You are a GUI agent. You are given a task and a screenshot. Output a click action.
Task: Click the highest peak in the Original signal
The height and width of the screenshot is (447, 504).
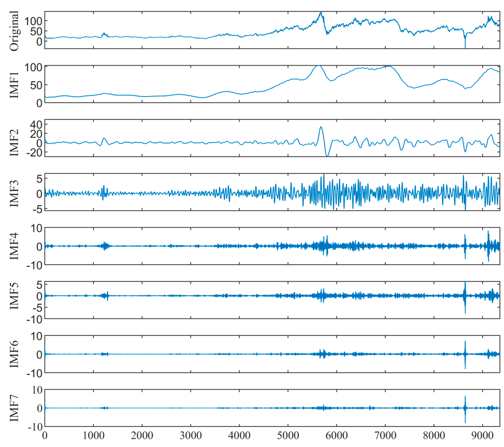coord(321,12)
